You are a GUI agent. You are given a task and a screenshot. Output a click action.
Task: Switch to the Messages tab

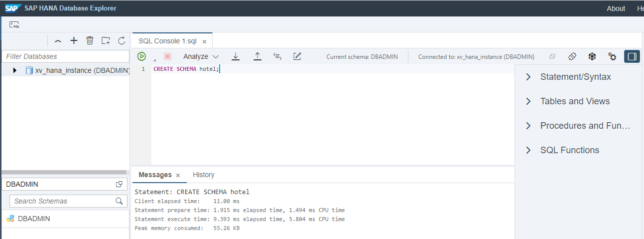pyautogui.click(x=155, y=175)
